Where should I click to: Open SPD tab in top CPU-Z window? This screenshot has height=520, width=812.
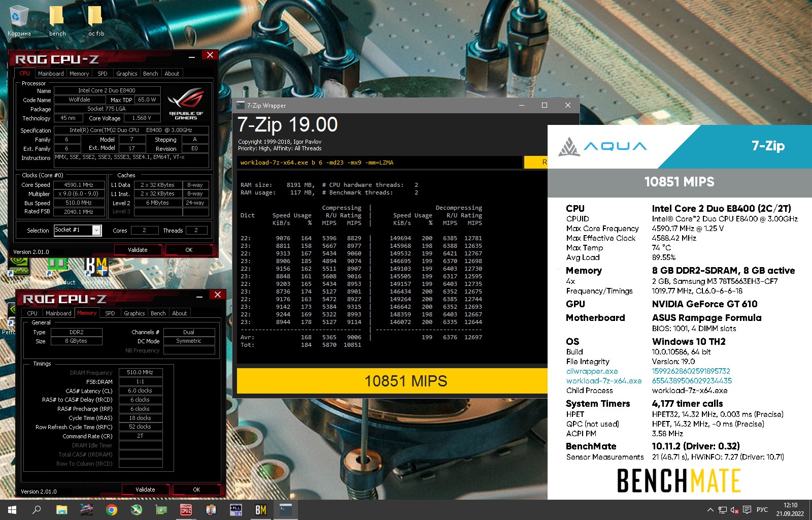click(x=103, y=74)
